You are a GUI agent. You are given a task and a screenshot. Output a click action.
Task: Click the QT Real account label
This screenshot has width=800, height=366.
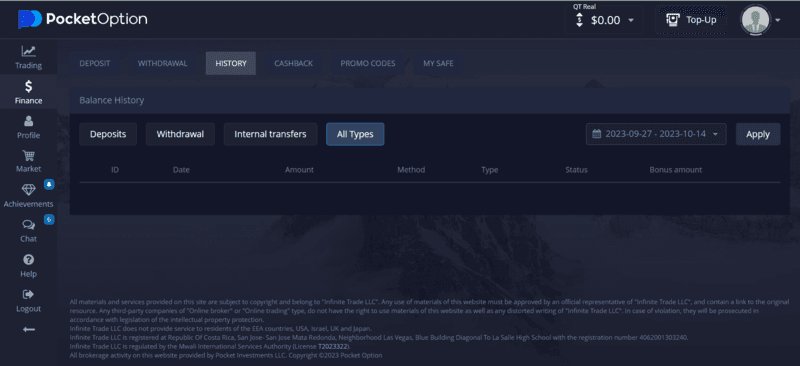point(584,7)
